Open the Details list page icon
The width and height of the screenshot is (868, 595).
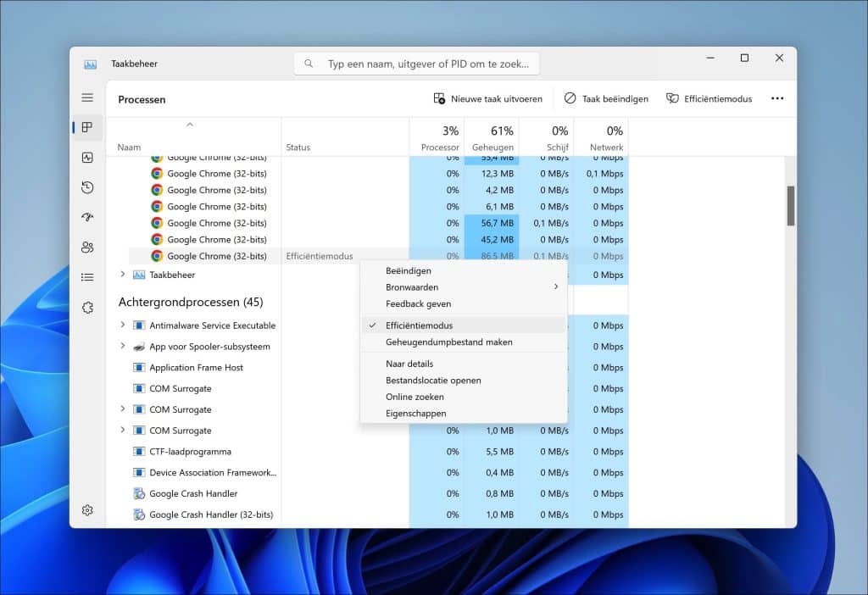pos(87,277)
